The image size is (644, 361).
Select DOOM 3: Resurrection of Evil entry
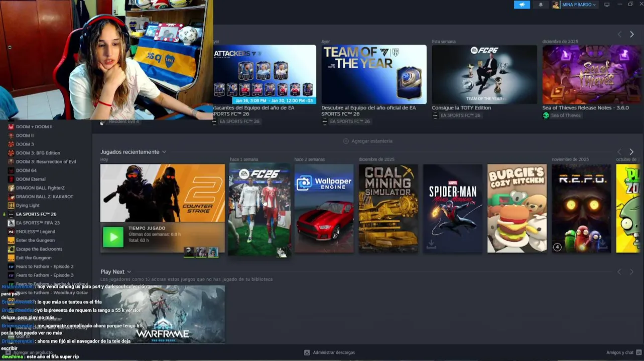46,161
